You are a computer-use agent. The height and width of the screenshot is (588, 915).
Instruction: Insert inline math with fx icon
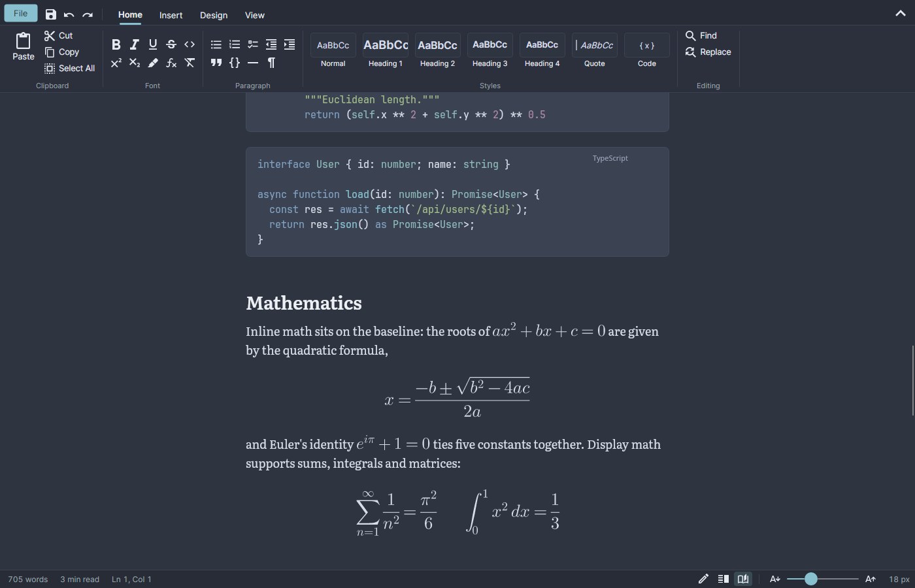(x=171, y=63)
